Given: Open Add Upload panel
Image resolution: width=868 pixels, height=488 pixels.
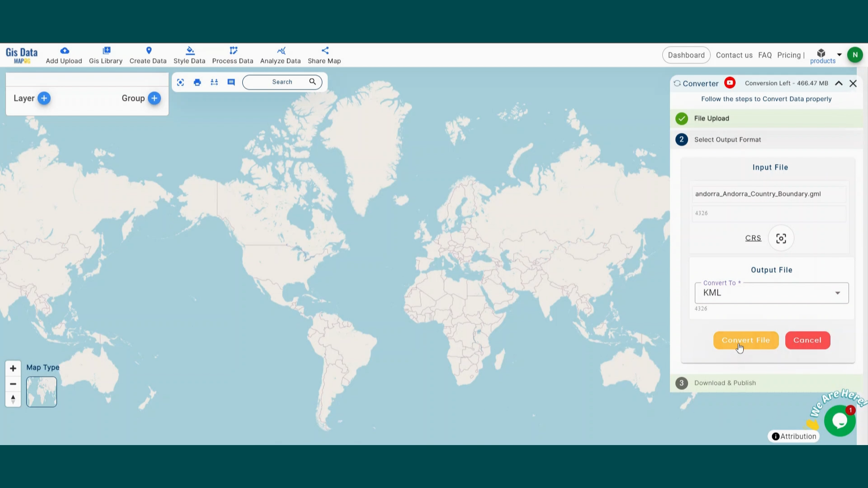Looking at the screenshot, I should pyautogui.click(x=64, y=55).
